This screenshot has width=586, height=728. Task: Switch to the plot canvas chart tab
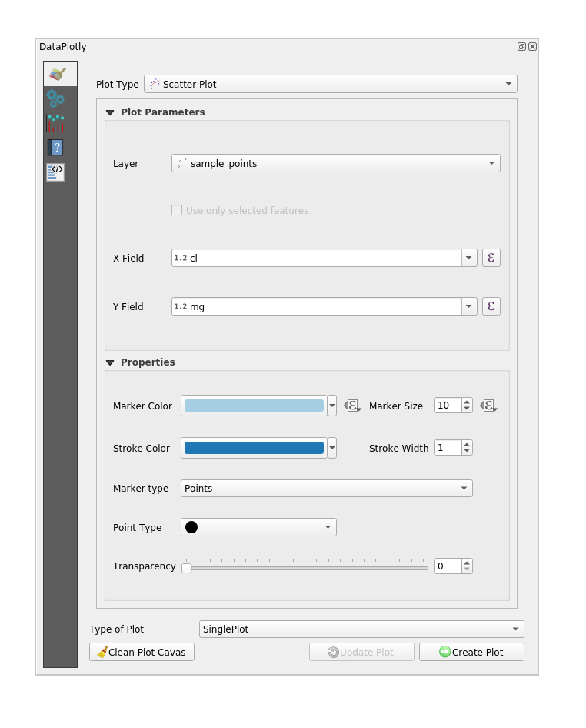[x=55, y=123]
